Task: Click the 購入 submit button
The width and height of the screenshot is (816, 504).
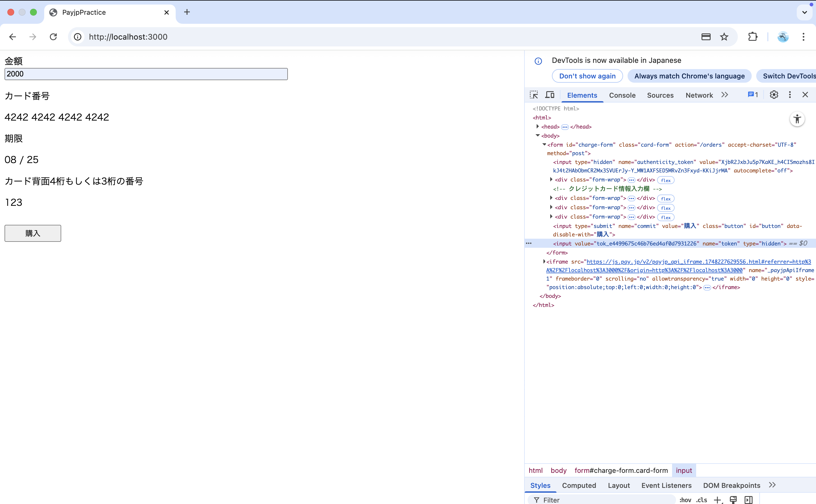Action: [33, 233]
